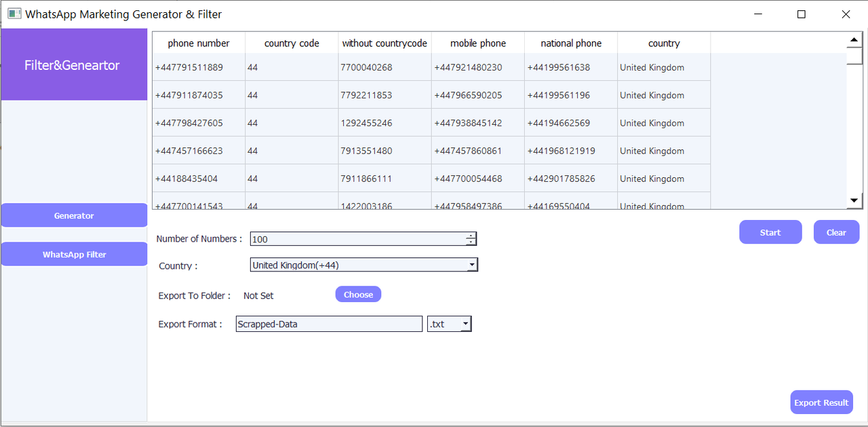
Task: Select cell 7700040268
Action: [x=384, y=67]
